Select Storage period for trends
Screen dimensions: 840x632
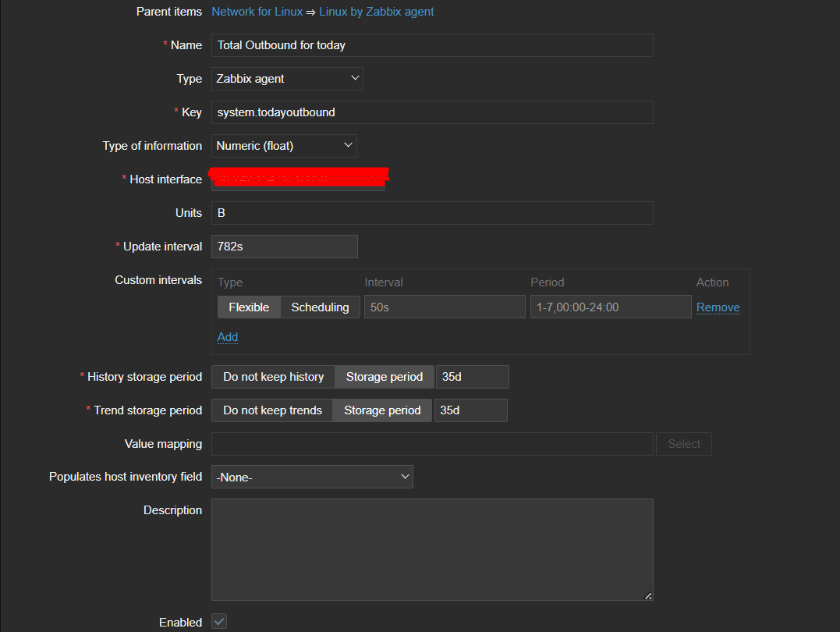382,410
